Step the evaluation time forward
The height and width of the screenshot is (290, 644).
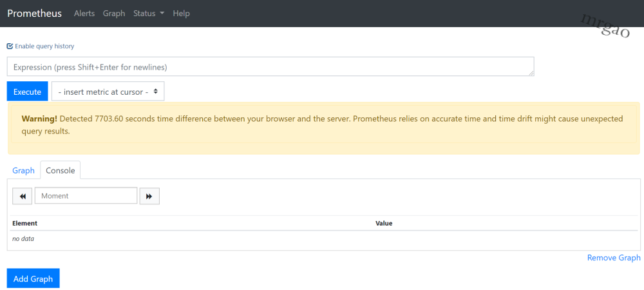[x=149, y=196]
